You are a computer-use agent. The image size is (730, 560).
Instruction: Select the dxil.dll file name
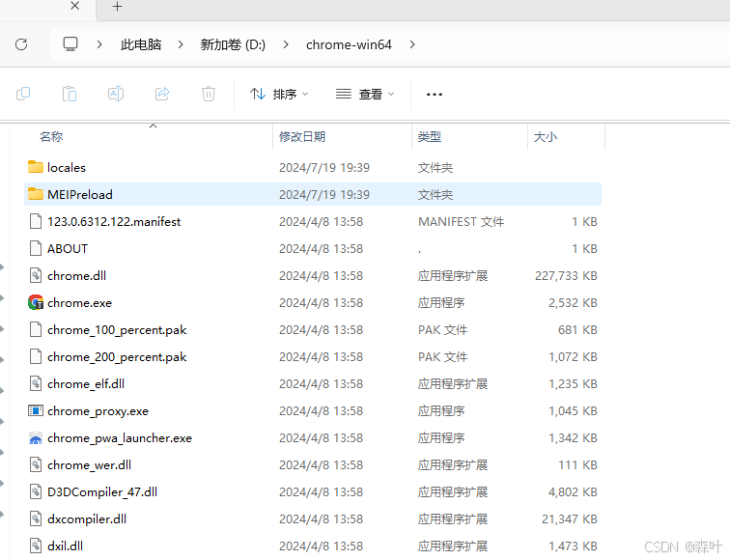(x=66, y=546)
